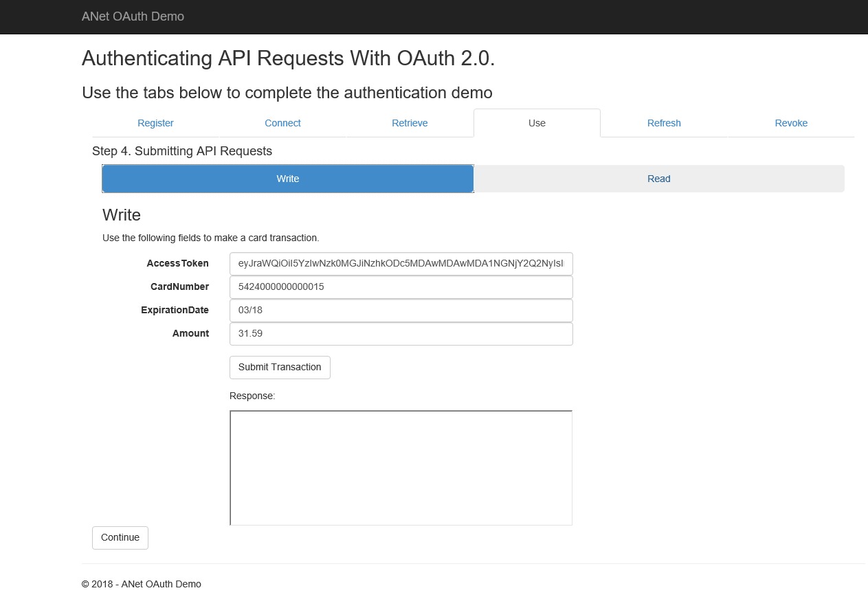
Task: Switch to the Read pill tab
Action: [658, 179]
